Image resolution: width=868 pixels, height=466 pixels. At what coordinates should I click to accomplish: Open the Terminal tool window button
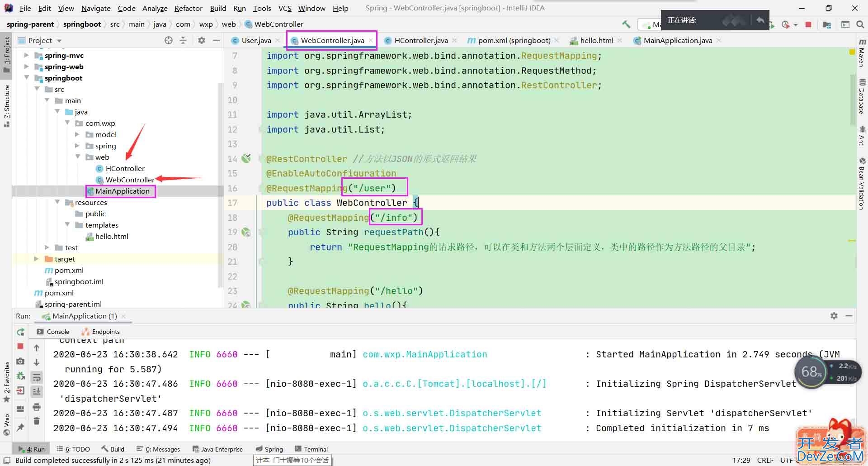click(311, 449)
